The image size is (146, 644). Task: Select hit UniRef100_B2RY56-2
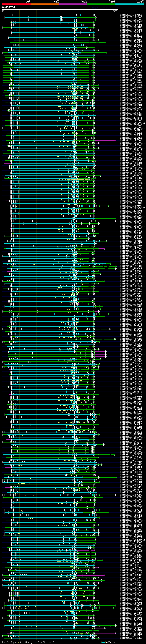132,208
